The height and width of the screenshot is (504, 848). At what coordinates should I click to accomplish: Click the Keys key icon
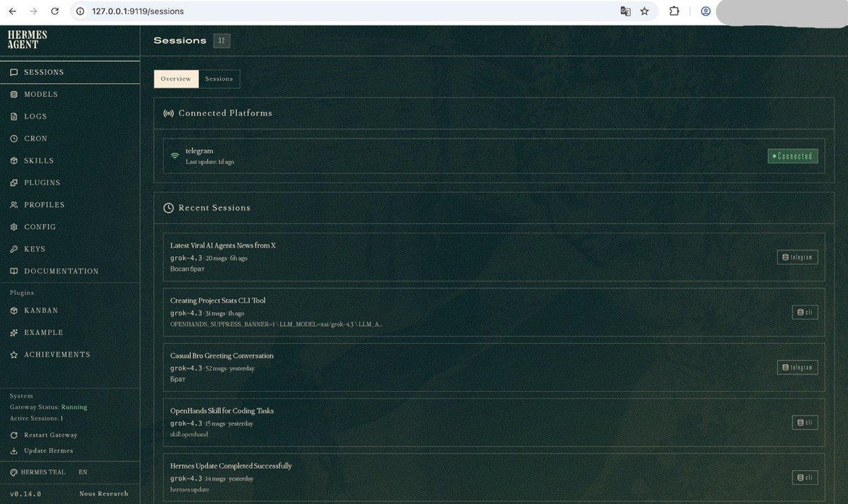[x=14, y=250]
